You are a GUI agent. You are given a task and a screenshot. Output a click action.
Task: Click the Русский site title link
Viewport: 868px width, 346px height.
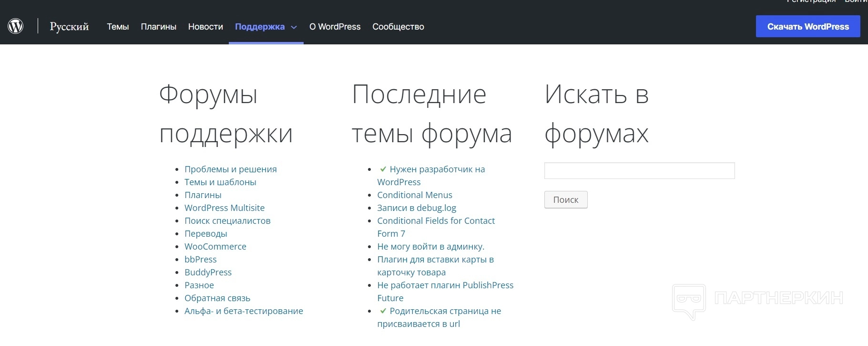[x=70, y=27]
